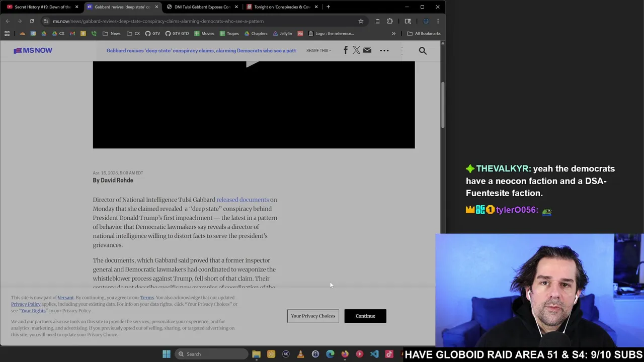Image resolution: width=644 pixels, height=362 pixels.
Task: Click the article headline in sticky header
Action: 201,51
